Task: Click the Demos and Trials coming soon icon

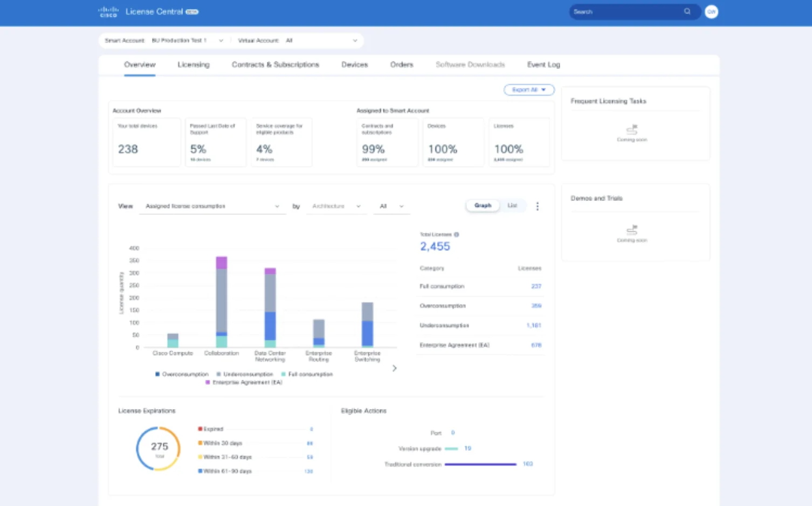Action: pos(632,230)
